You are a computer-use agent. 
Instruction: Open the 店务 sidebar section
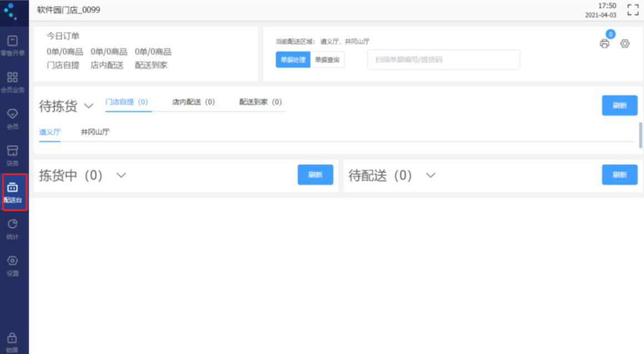(x=13, y=156)
